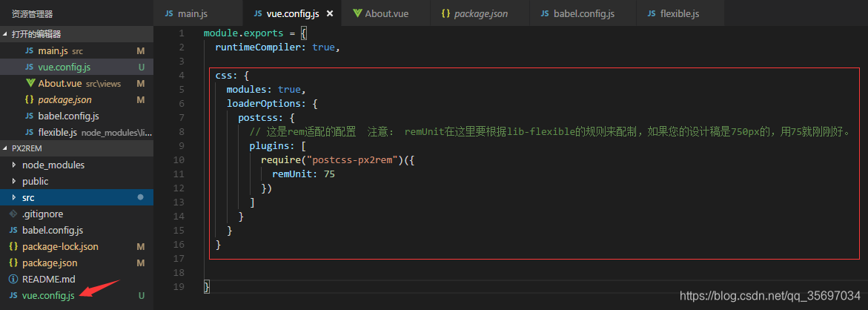This screenshot has height=310, width=868.
Task: Click the JS icon on flexible.js tab
Action: (652, 13)
